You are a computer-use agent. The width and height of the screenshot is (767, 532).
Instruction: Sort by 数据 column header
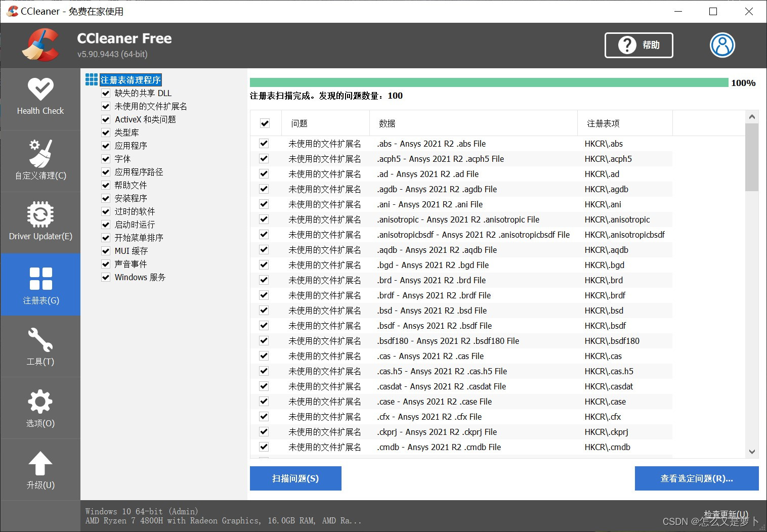[x=473, y=123]
